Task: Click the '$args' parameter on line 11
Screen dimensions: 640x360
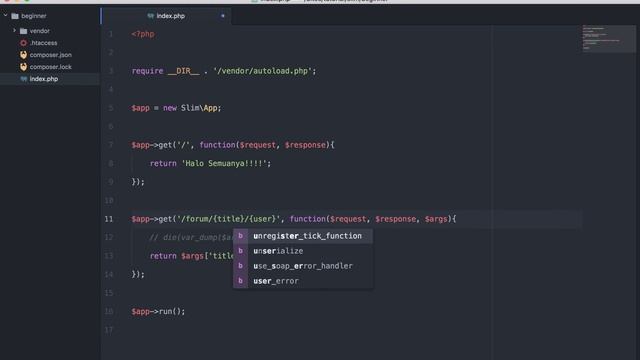Action: pos(436,219)
